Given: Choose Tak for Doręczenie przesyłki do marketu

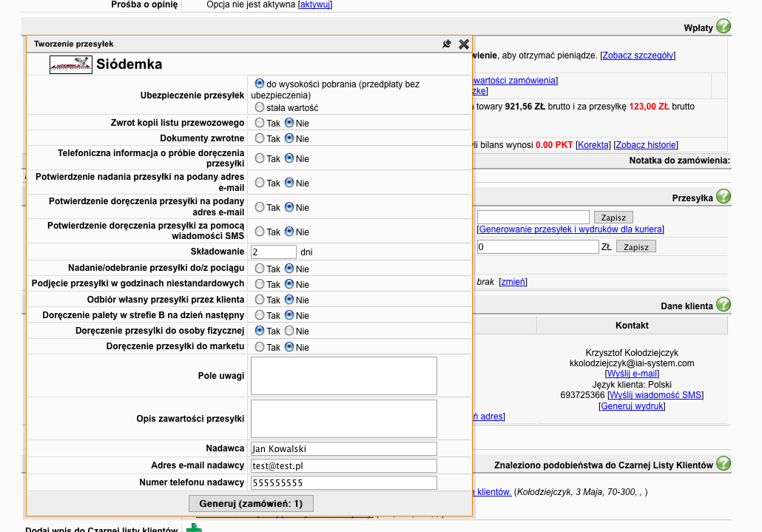Looking at the screenshot, I should [260, 347].
